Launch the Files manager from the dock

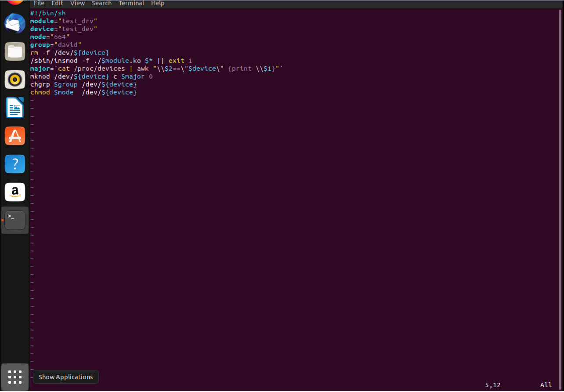coord(15,52)
